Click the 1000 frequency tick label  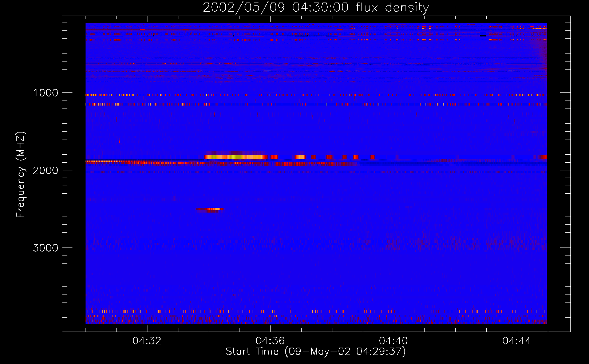point(46,93)
